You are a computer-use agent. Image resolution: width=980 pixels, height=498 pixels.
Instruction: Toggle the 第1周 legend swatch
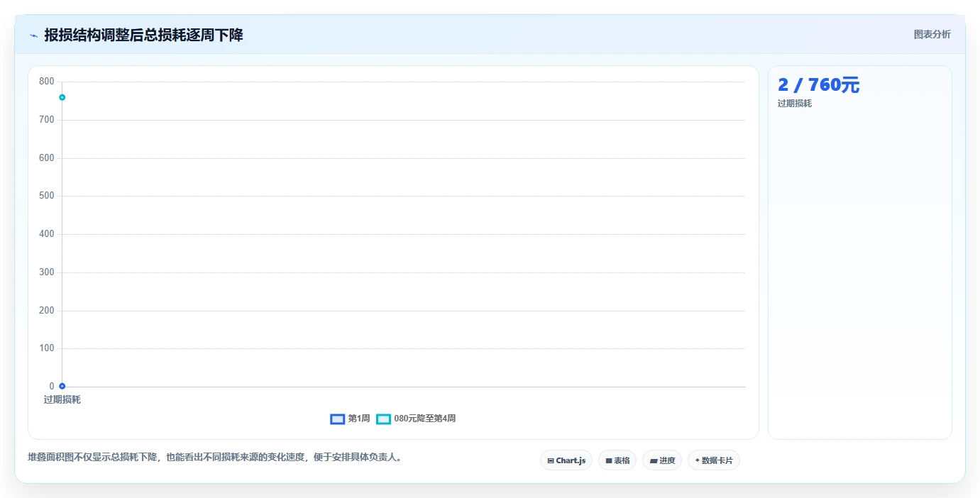tap(338, 419)
